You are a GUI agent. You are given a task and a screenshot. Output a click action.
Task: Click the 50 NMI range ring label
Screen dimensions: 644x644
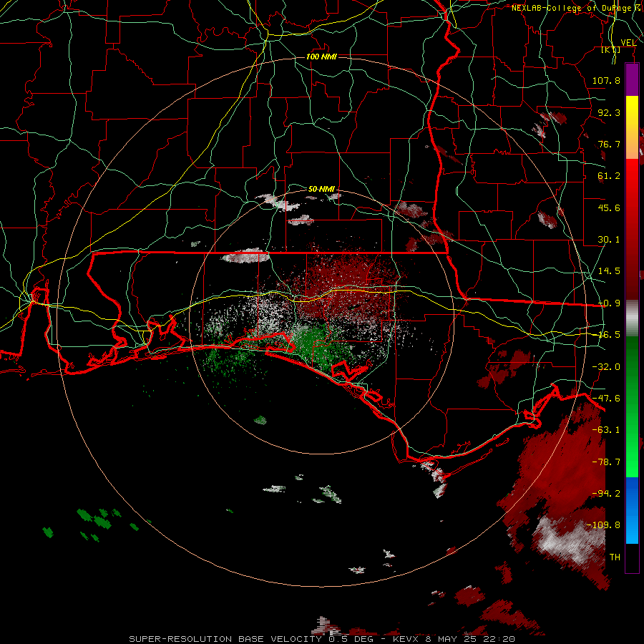pos(321,189)
